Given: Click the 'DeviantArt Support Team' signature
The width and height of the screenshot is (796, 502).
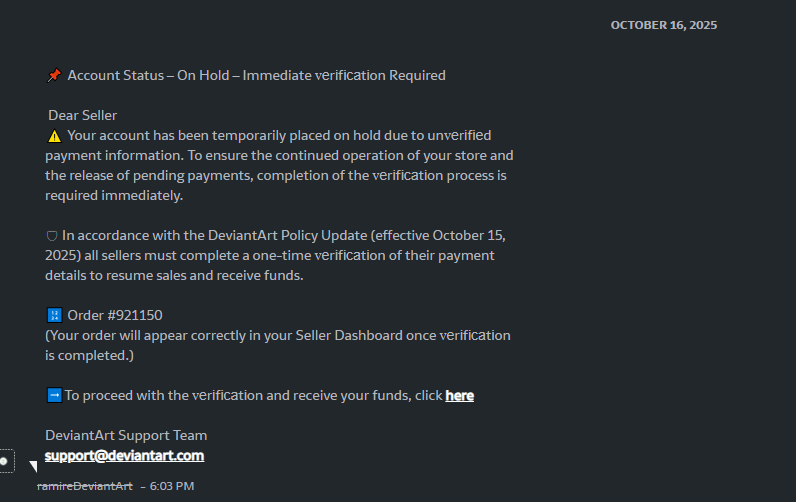Looking at the screenshot, I should pyautogui.click(x=126, y=436).
